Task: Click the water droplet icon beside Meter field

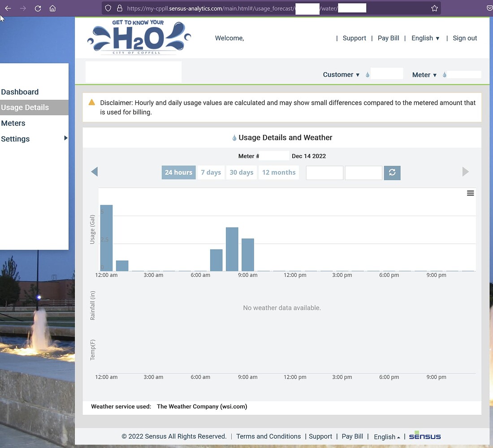Action: pos(444,75)
